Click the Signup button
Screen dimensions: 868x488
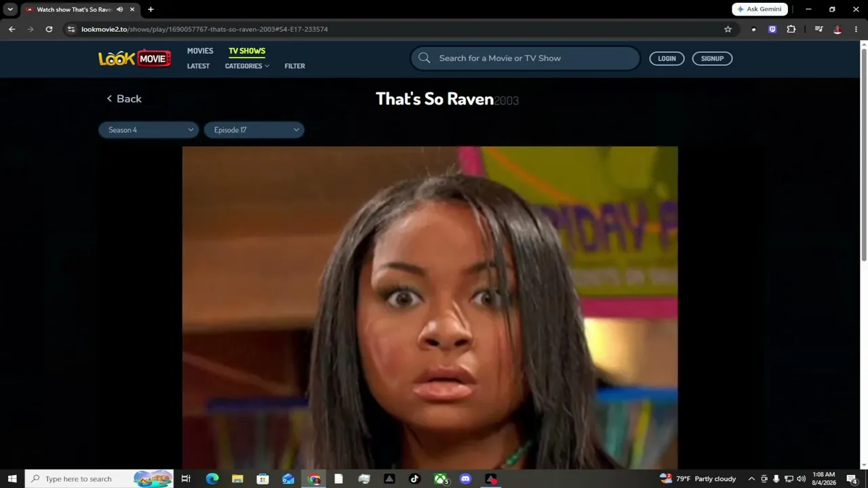[x=712, y=58]
